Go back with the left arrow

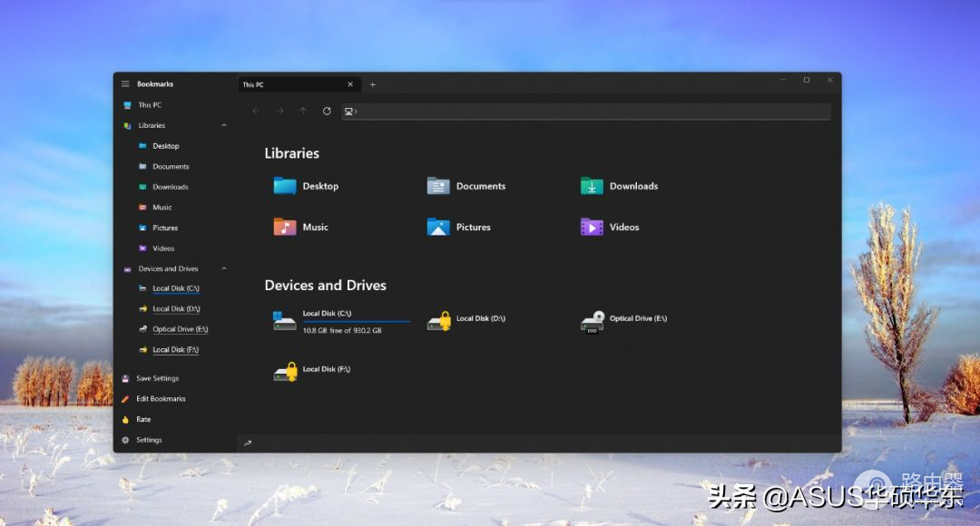(256, 112)
